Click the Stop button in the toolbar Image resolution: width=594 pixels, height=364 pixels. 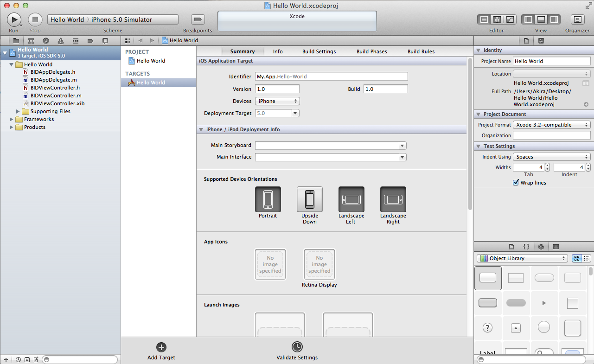tap(35, 19)
